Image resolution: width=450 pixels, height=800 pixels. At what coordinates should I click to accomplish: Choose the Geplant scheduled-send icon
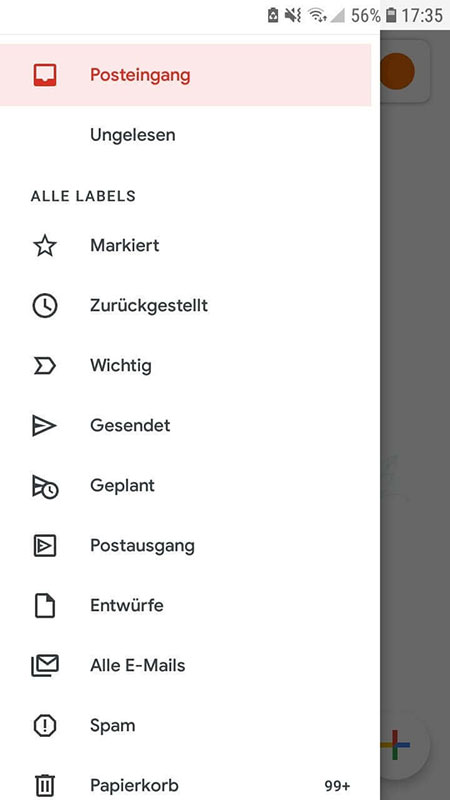[45, 486]
